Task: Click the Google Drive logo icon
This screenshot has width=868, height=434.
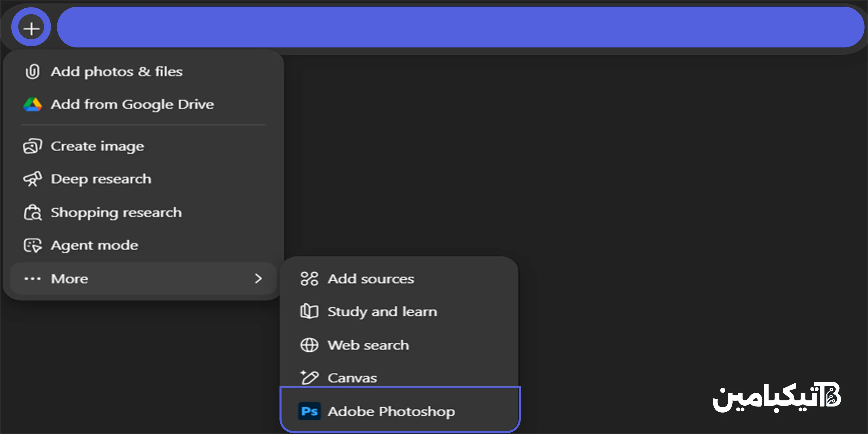Action: [32, 104]
